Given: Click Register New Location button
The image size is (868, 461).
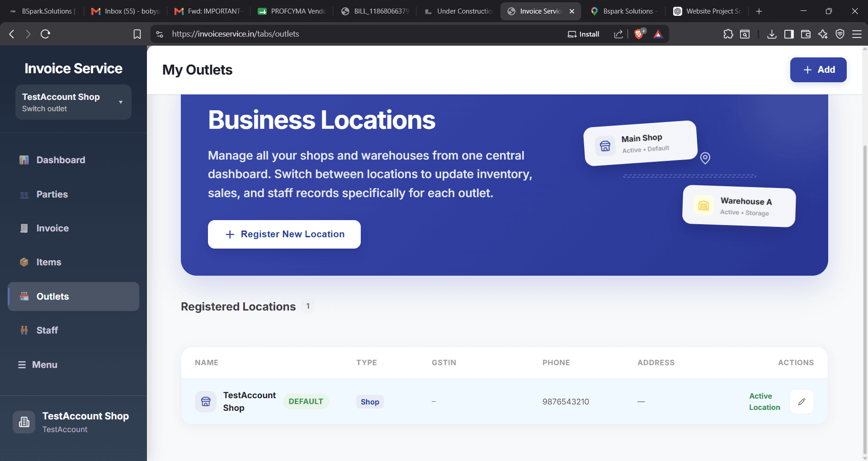Looking at the screenshot, I should tap(284, 234).
